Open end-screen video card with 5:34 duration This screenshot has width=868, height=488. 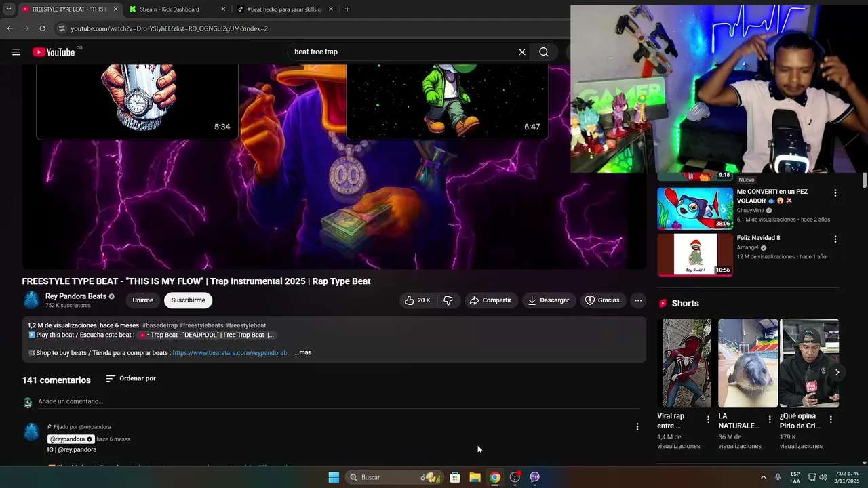[x=137, y=102]
